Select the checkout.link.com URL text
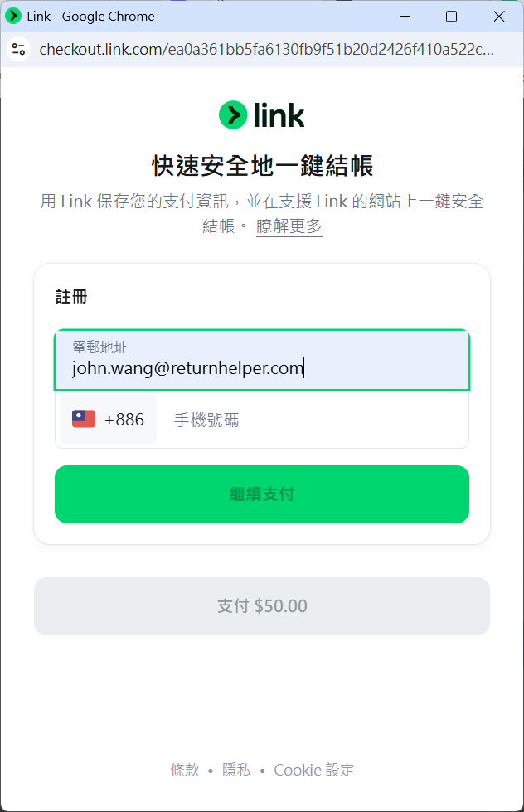The width and height of the screenshot is (524, 812). point(266,49)
